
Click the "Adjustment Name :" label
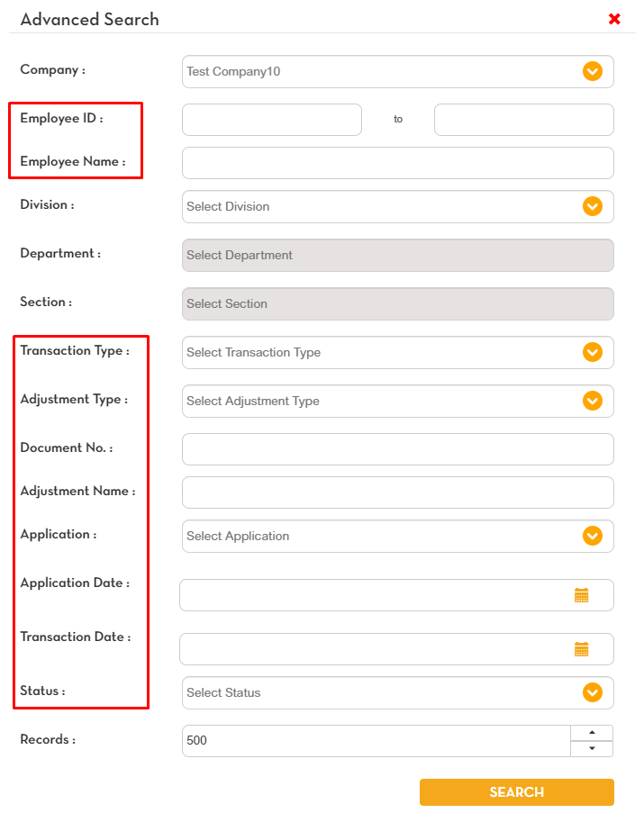click(x=77, y=492)
